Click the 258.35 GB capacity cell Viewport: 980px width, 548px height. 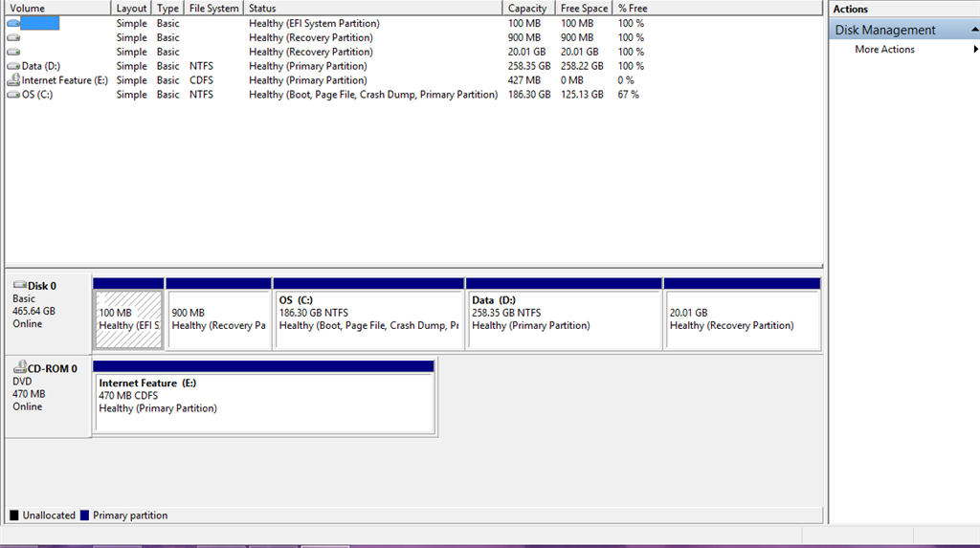[x=528, y=66]
